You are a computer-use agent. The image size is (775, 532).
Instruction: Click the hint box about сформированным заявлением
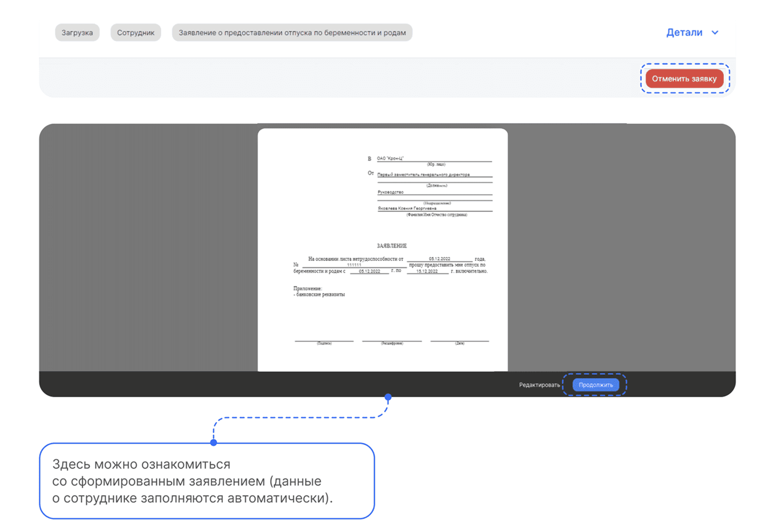click(207, 481)
